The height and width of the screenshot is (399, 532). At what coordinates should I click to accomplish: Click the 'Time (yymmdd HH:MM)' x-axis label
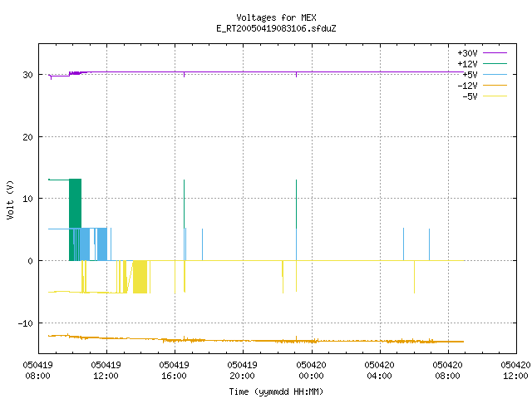(276, 392)
